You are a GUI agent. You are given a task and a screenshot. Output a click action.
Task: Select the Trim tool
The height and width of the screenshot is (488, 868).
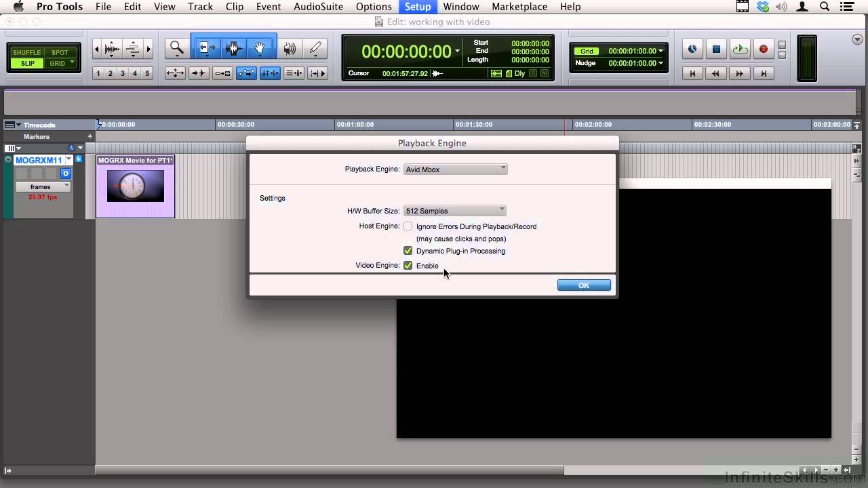206,49
